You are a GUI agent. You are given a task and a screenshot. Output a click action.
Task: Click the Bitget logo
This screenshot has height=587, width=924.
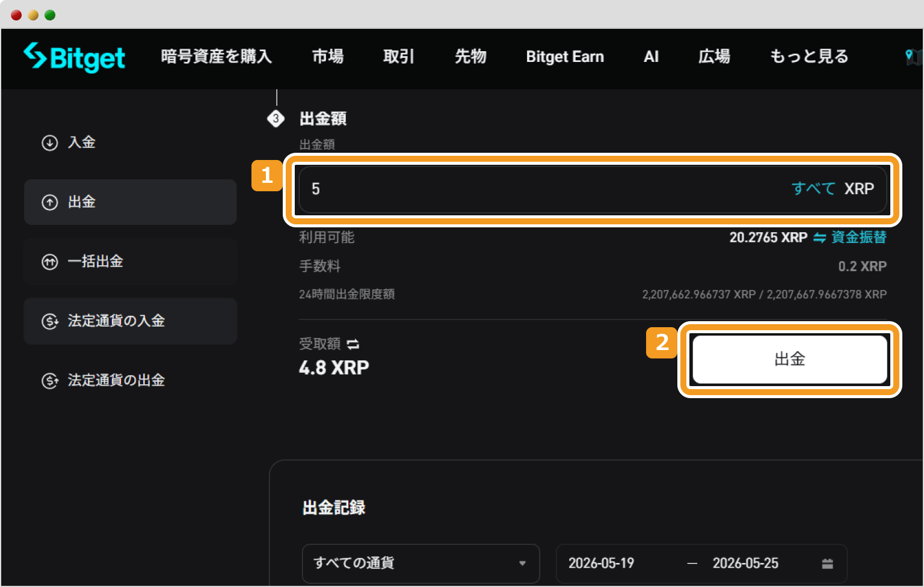(74, 57)
